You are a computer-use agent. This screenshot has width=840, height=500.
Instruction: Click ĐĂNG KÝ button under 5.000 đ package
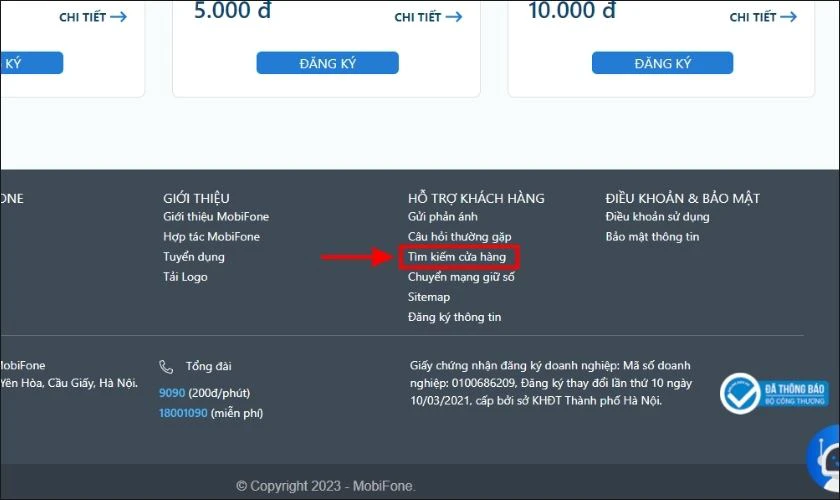click(x=327, y=63)
